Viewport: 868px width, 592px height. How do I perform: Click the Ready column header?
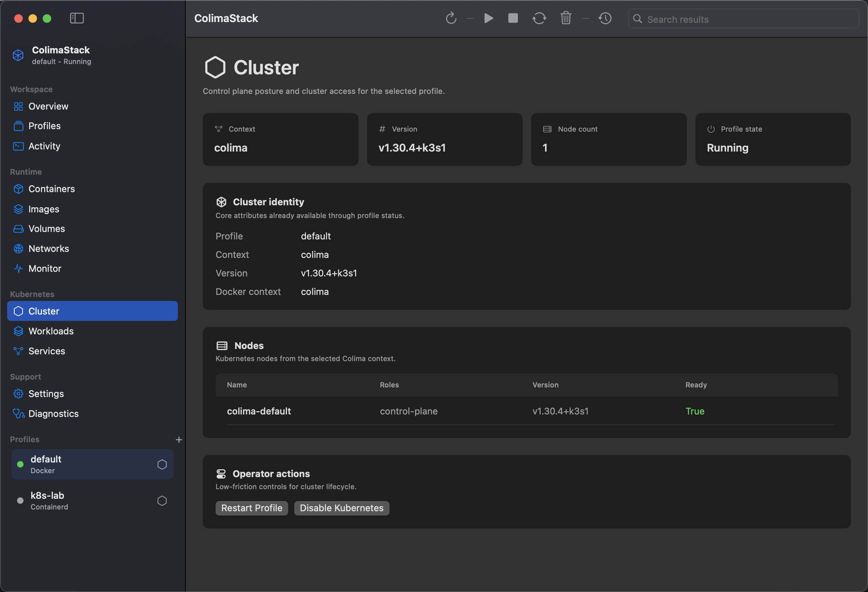[696, 385]
